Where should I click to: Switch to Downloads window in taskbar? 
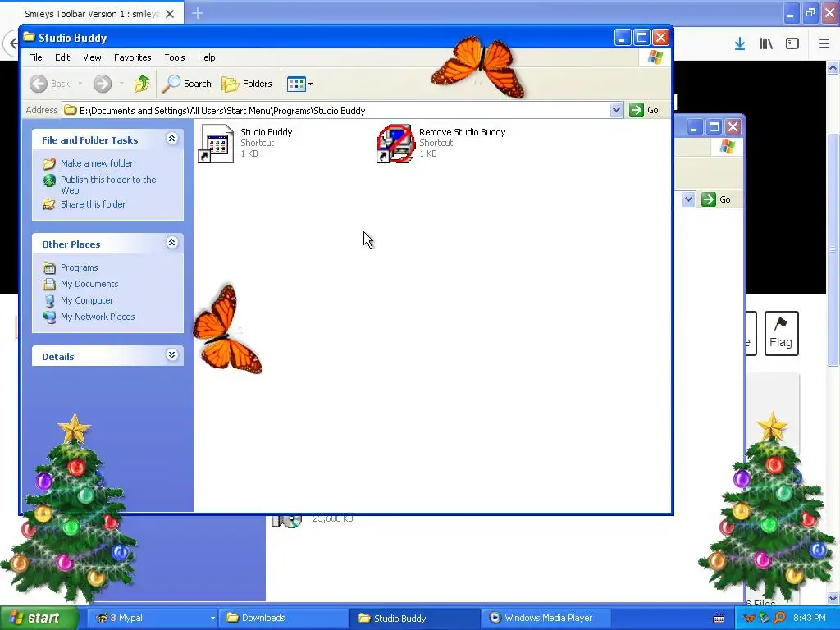click(283, 618)
